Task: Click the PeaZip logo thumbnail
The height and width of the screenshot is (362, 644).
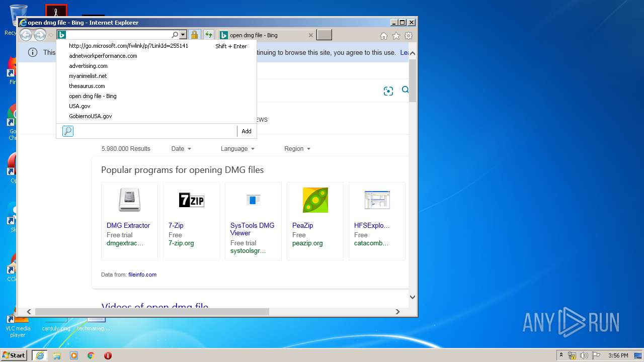Action: (x=315, y=200)
